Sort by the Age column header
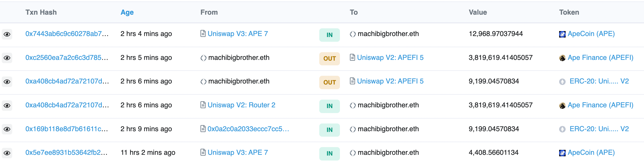Screen dimensions: 644x163 [x=127, y=12]
